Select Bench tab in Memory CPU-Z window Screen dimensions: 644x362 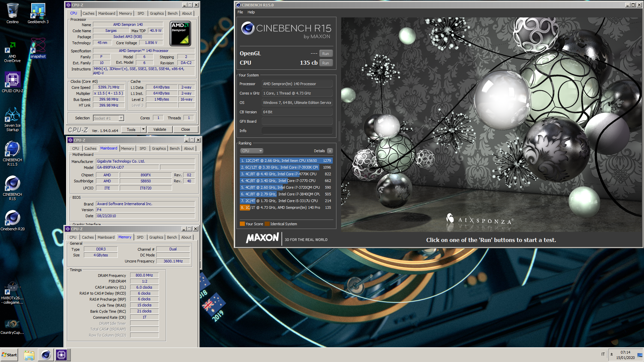coord(172,237)
